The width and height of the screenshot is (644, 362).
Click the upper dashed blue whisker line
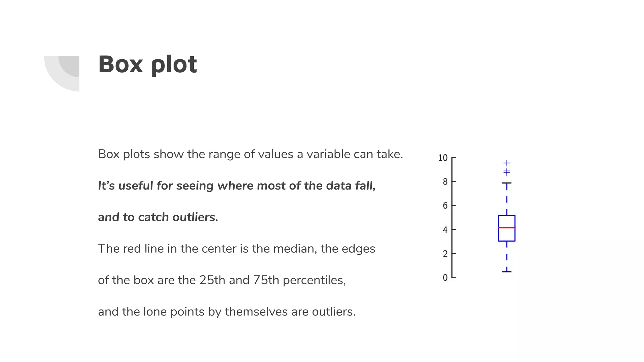click(507, 199)
